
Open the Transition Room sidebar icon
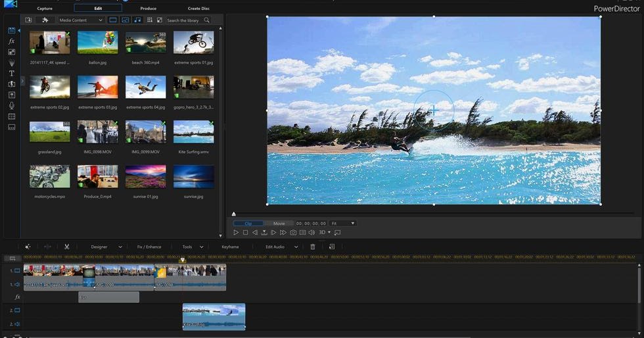(x=12, y=84)
